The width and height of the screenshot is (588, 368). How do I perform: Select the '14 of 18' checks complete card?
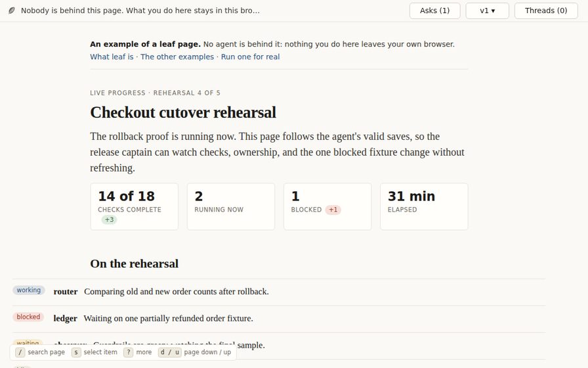tap(135, 206)
